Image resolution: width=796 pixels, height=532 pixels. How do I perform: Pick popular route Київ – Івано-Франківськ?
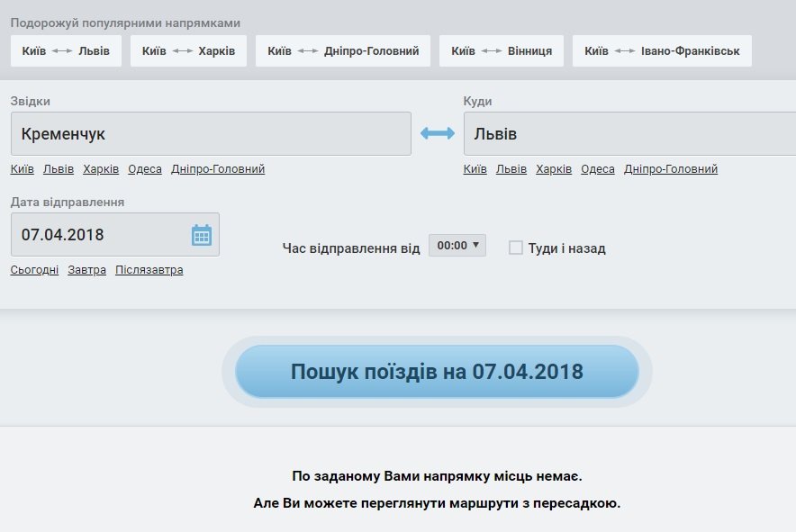point(662,51)
